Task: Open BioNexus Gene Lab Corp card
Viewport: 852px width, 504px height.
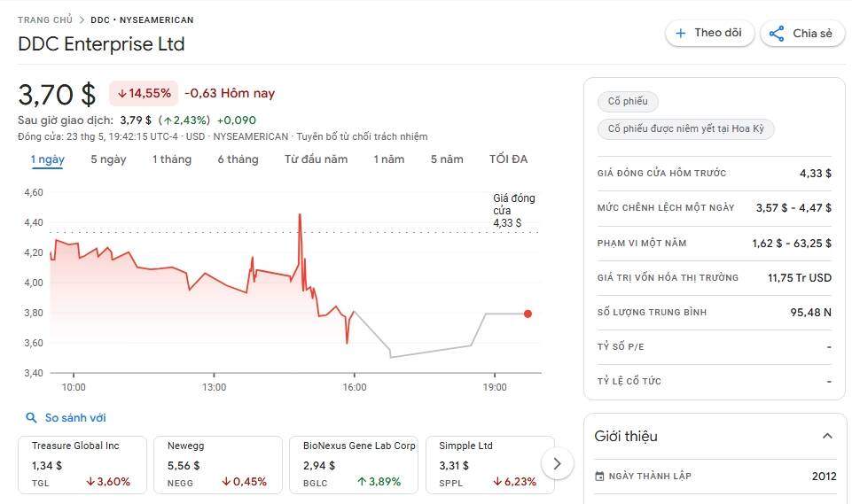Action: point(354,465)
